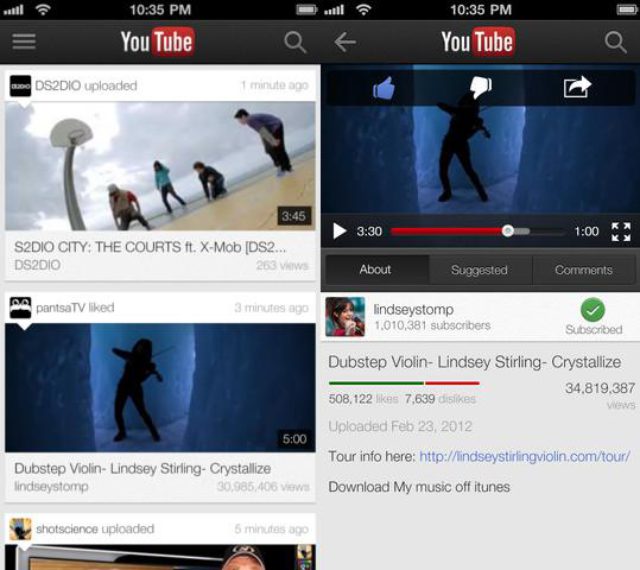Tap the search icon on video screen
Image resolution: width=640 pixels, height=570 pixels.
[615, 42]
